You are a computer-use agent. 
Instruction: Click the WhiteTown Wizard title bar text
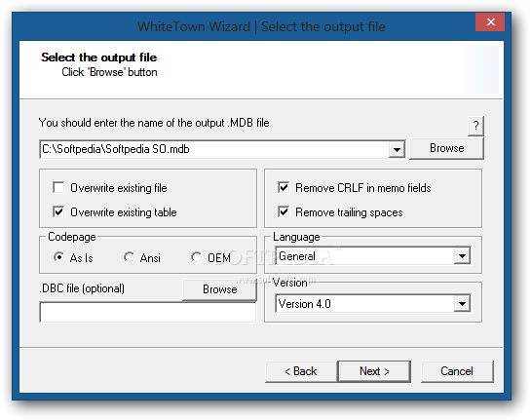click(x=261, y=26)
